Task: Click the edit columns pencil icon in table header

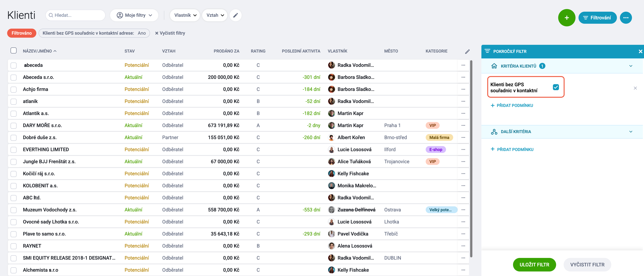Action: click(467, 52)
